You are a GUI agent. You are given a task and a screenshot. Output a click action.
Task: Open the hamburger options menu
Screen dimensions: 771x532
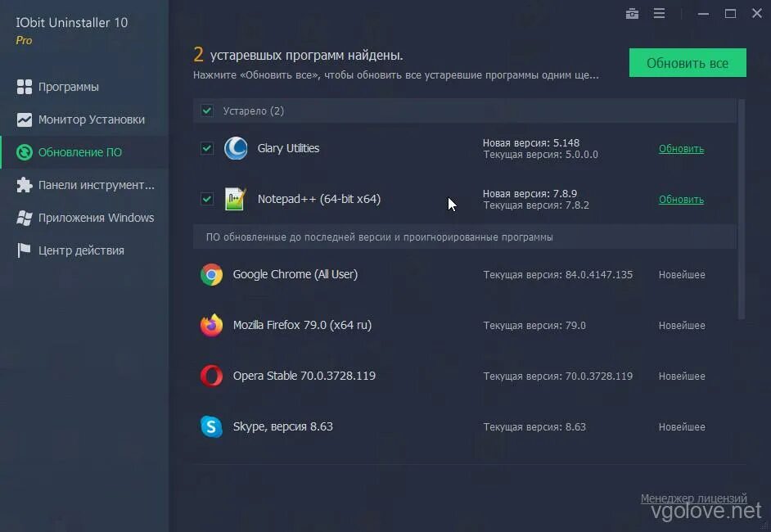pyautogui.click(x=659, y=13)
